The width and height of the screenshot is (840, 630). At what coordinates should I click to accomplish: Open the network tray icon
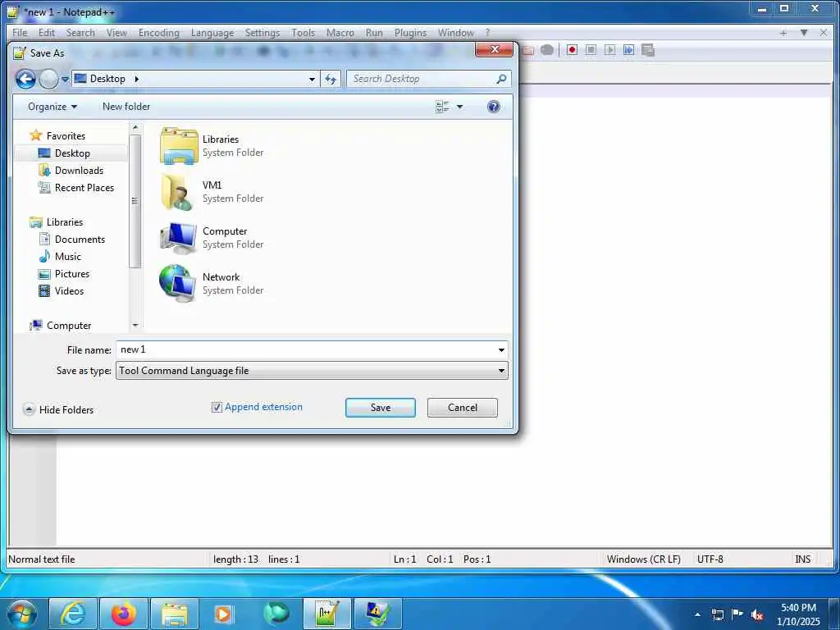(717, 614)
